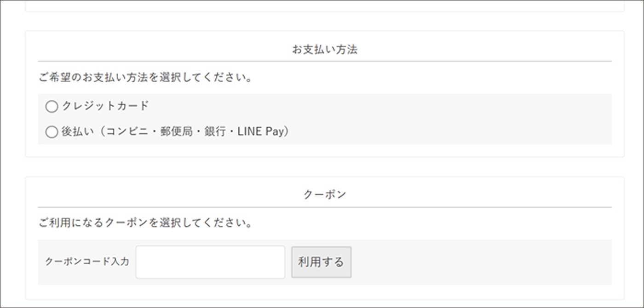Click the クレジットカード label text
Image resolution: width=644 pixels, height=308 pixels.
click(105, 106)
